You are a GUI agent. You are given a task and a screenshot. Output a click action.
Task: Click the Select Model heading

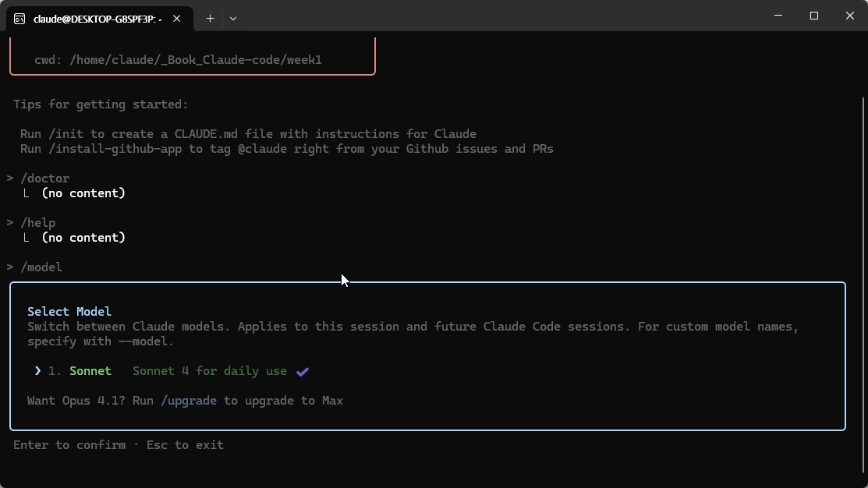(69, 312)
